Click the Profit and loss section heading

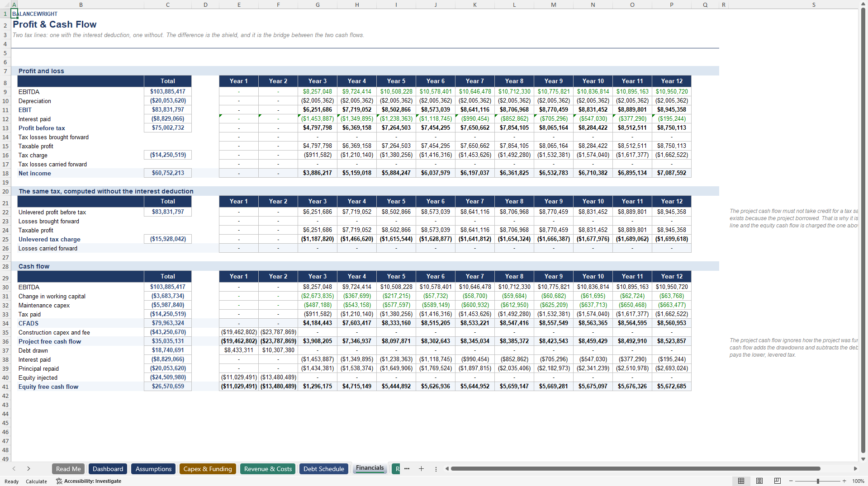click(41, 71)
